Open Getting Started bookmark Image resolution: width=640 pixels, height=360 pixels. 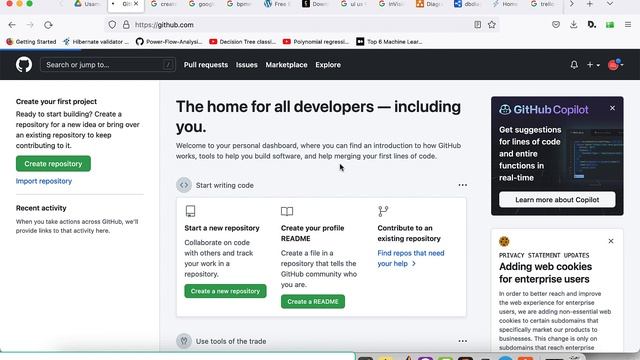coord(31,42)
